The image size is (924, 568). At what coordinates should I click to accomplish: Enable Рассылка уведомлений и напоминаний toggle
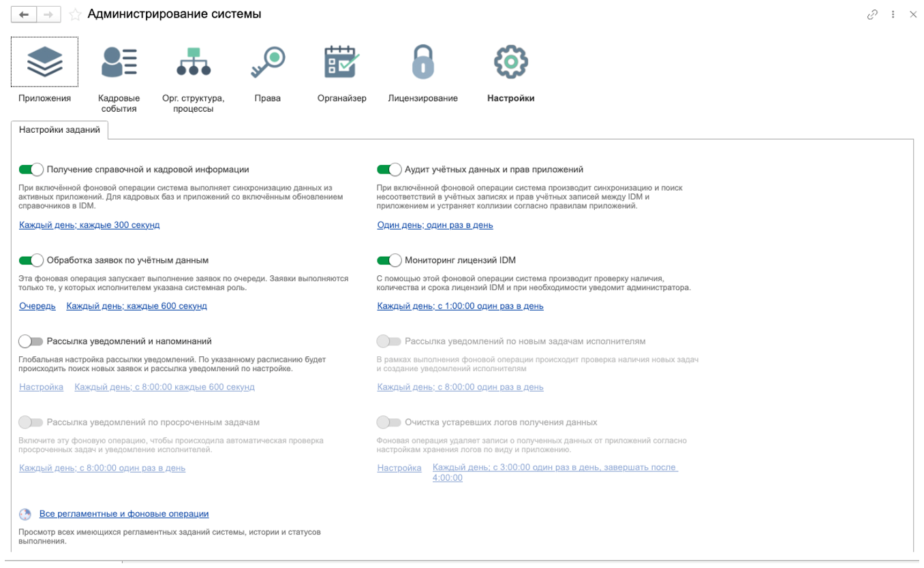pyautogui.click(x=31, y=341)
